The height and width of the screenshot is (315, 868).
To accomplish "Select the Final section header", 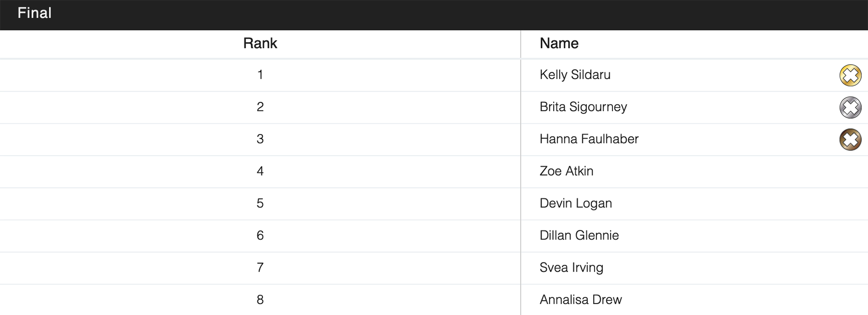I will click(35, 13).
